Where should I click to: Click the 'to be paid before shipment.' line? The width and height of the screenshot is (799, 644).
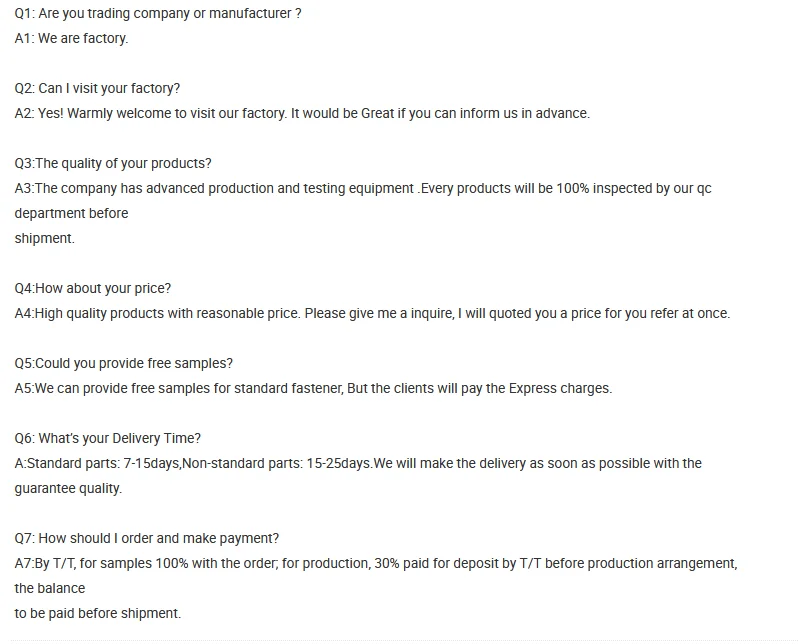click(x=97, y=613)
